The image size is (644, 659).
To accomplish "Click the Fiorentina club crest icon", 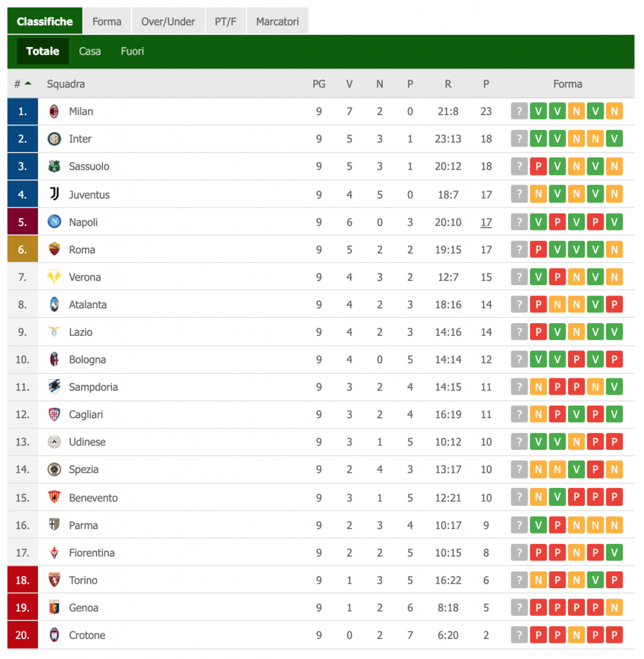I will (x=55, y=553).
